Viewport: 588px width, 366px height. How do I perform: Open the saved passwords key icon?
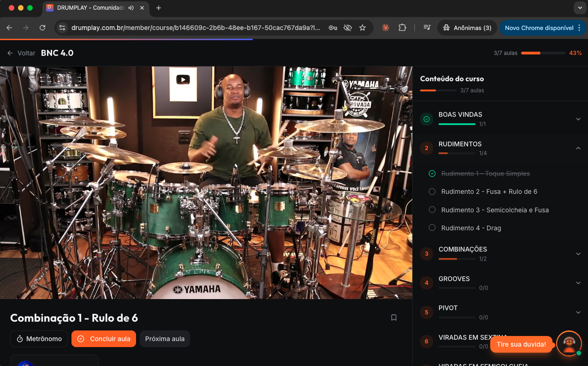click(333, 28)
